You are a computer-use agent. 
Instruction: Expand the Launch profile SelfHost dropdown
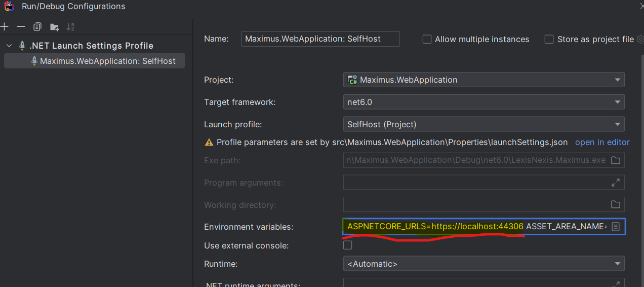coord(484,124)
